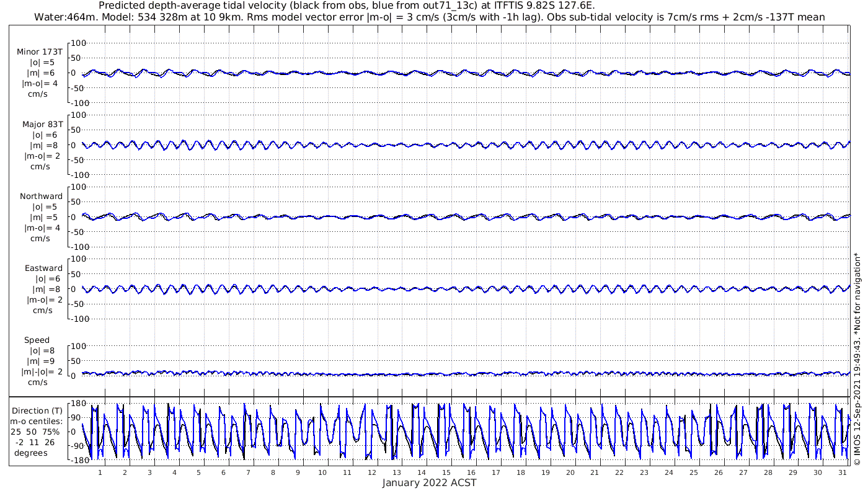Image resolution: width=868 pixels, height=496 pixels.
Task: Click day '23' on the date axis
Action: pos(644,472)
